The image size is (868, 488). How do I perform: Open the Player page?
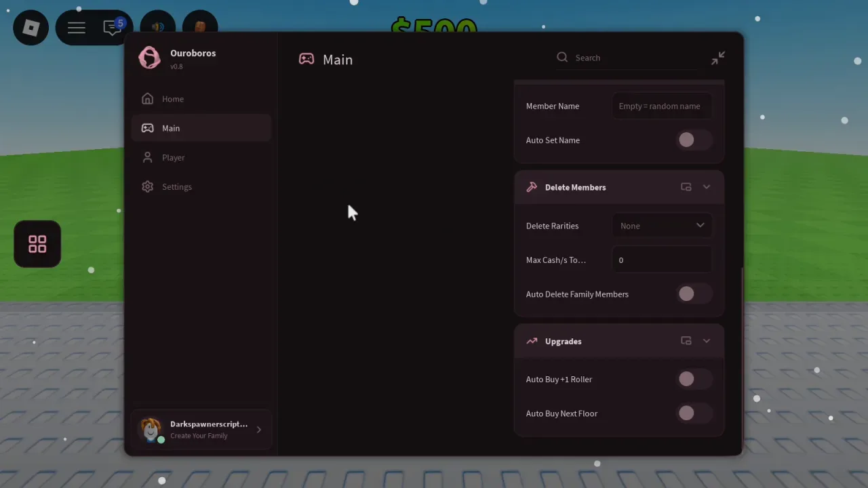pyautogui.click(x=202, y=157)
